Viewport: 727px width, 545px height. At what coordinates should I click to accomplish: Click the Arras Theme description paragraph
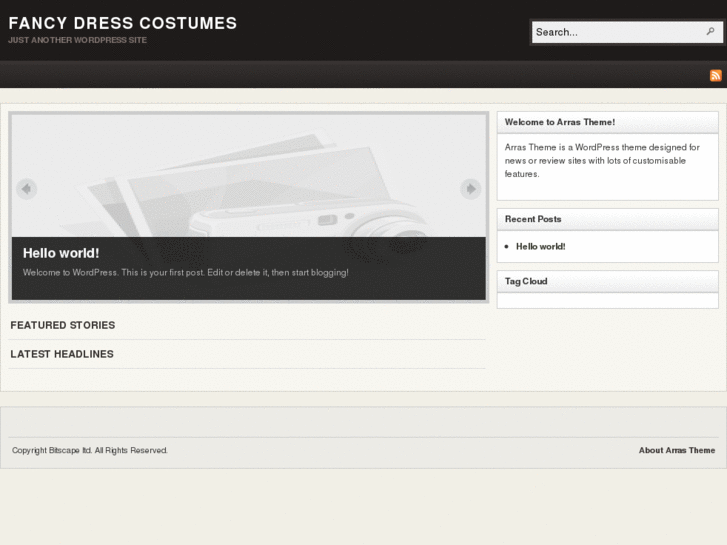click(x=602, y=160)
